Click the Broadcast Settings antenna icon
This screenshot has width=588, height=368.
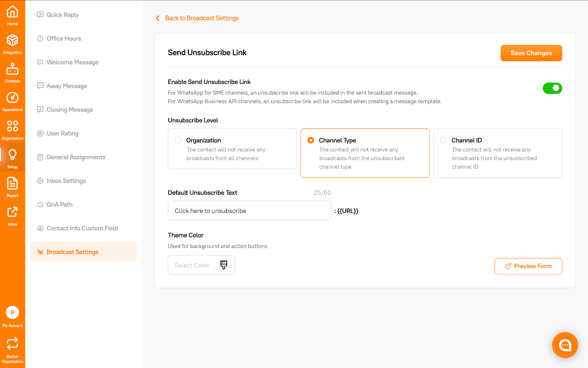(x=40, y=252)
